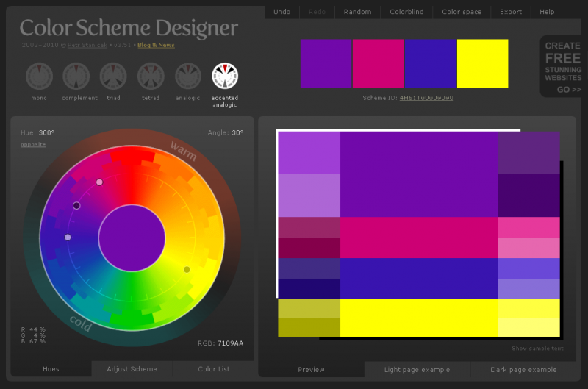Click the blue swatch in top palette
This screenshot has width=588, height=389.
coord(431,64)
